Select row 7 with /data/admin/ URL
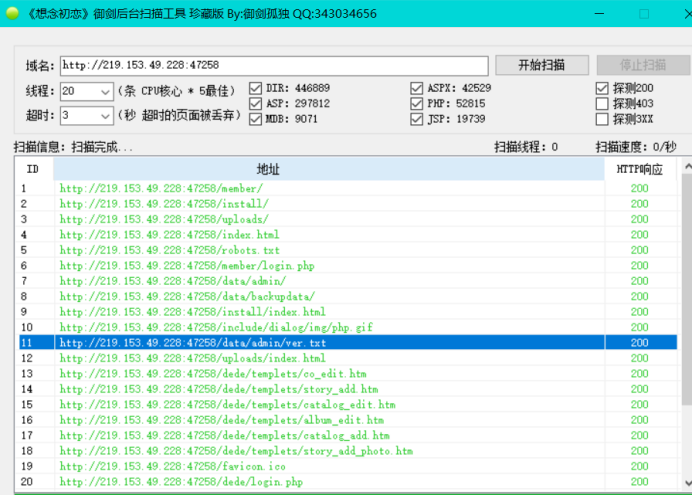The width and height of the screenshot is (692, 495). pos(348,281)
